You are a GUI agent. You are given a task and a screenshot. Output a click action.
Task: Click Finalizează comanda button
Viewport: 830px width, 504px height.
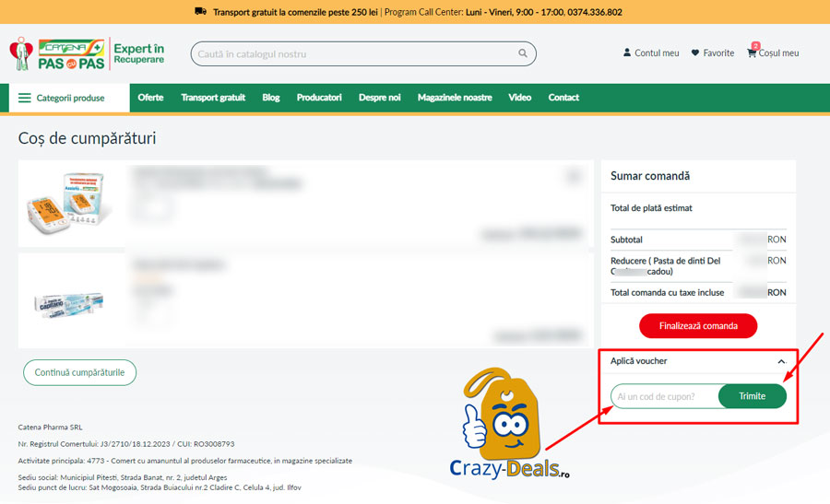698,326
